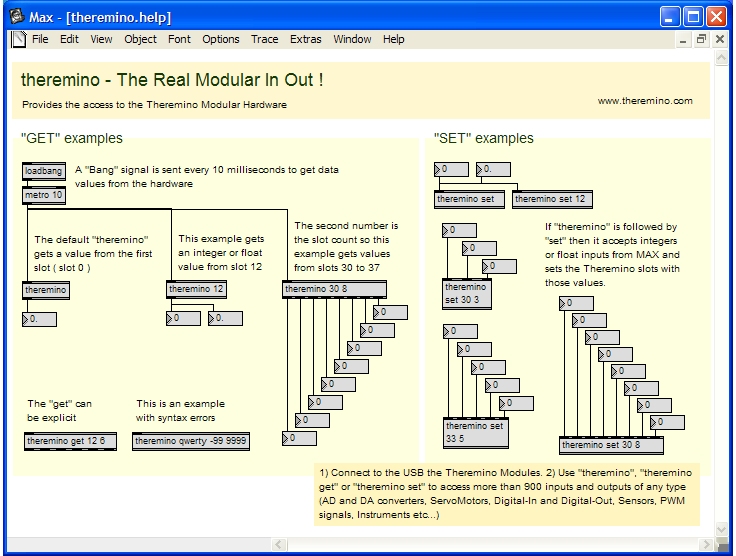736x556 pixels.
Task: Click topmost number box above theremino set 30 8
Action: [576, 303]
